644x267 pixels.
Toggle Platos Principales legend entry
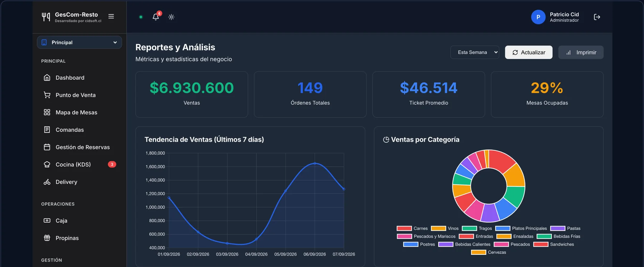tap(521, 228)
